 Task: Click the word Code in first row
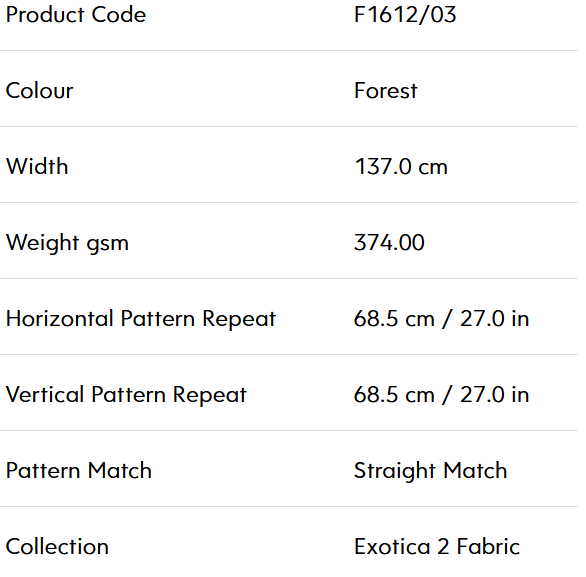119,15
